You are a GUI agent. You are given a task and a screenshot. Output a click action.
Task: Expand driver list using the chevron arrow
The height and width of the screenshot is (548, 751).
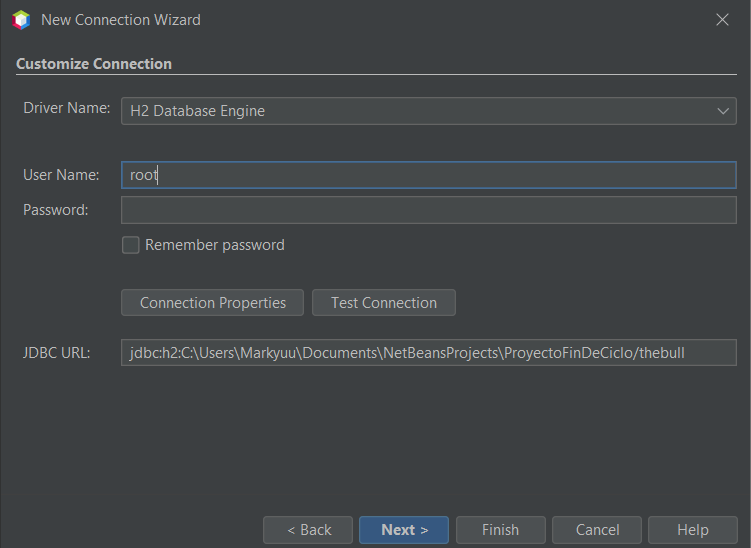(x=723, y=111)
